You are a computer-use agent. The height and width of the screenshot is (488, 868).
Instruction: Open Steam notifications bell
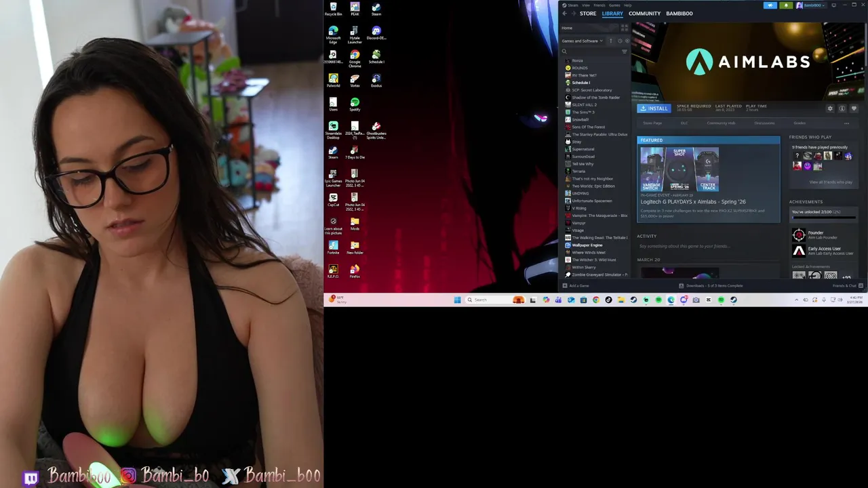coord(786,5)
